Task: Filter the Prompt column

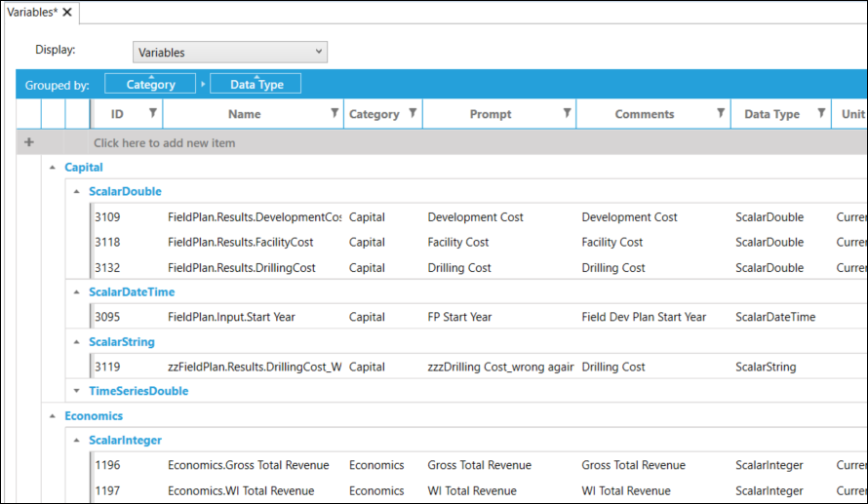Action: (567, 113)
